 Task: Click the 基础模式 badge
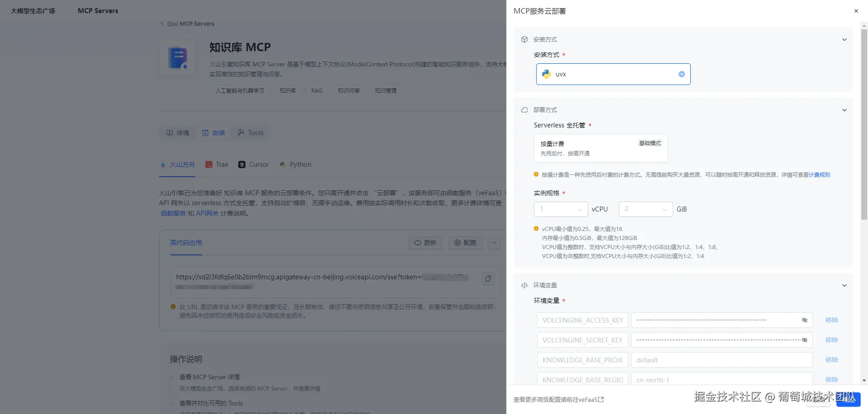[650, 143]
